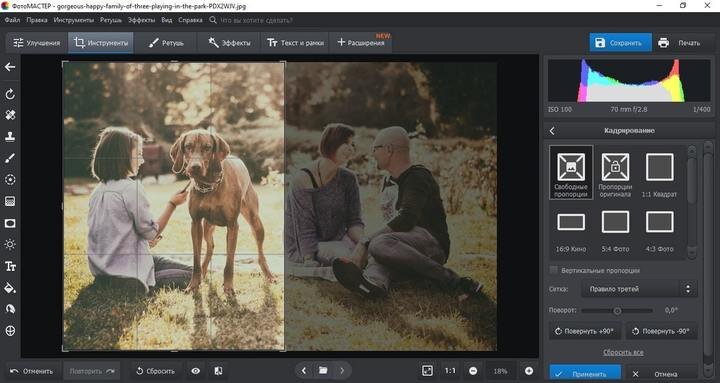Switch to the Ретушь tab
This screenshot has width=720, height=383.
pos(166,43)
